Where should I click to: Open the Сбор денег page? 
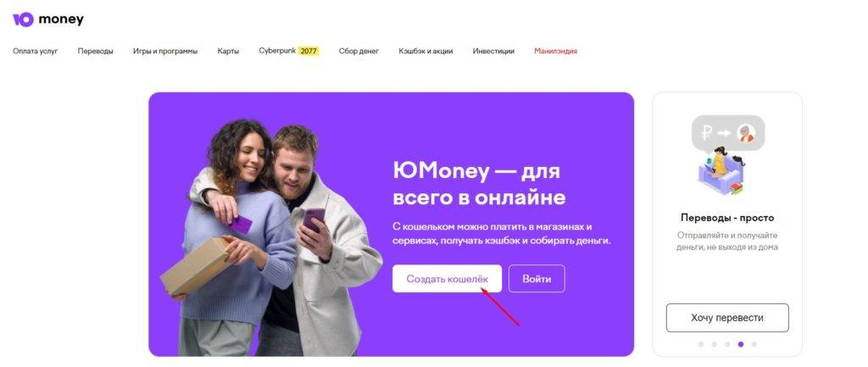coord(359,51)
